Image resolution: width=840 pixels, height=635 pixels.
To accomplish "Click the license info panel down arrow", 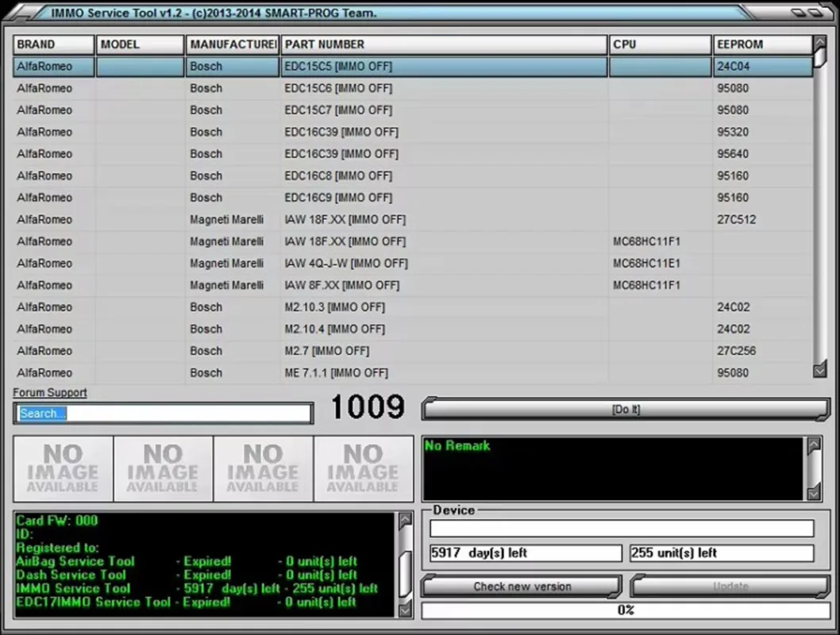I will 405,611.
